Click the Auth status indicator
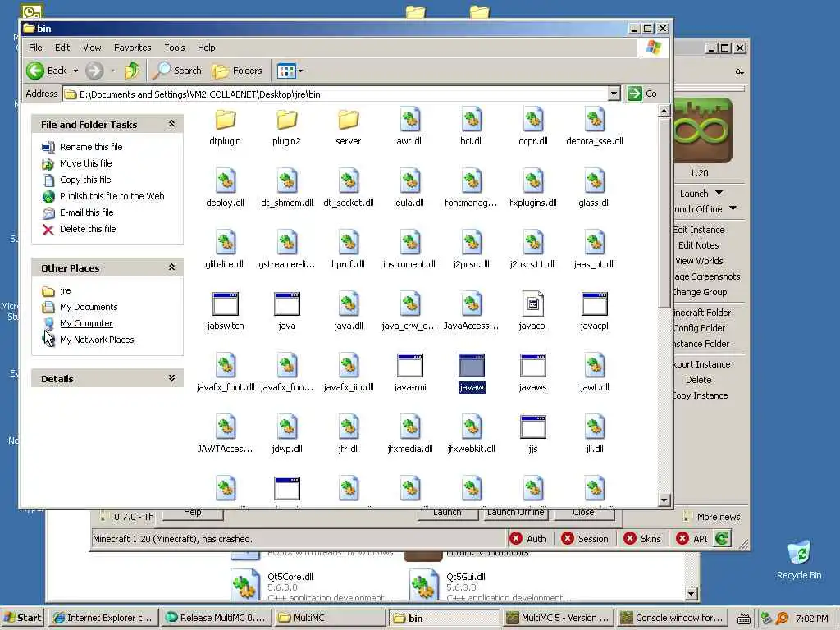Screen dimensions: 840x630 (527, 539)
